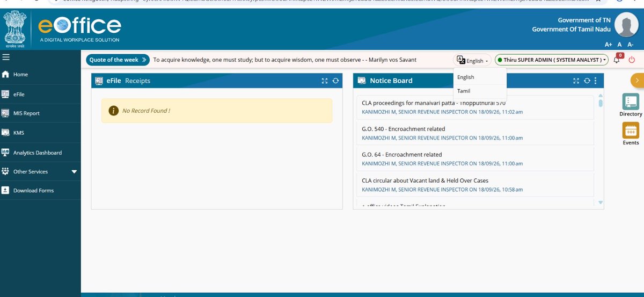
Task: Click the translate language icon
Action: point(460,60)
